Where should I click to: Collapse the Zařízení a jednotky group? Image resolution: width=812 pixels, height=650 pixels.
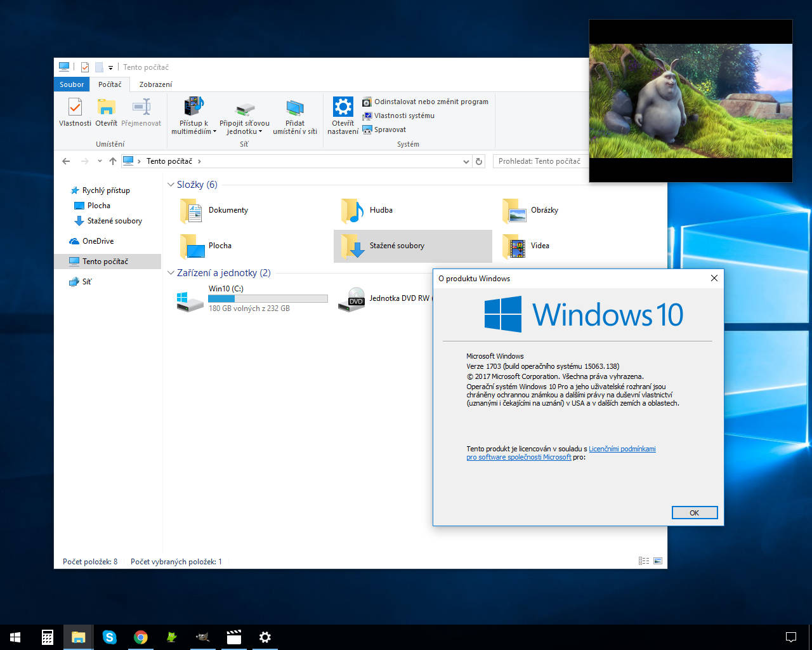(x=170, y=273)
